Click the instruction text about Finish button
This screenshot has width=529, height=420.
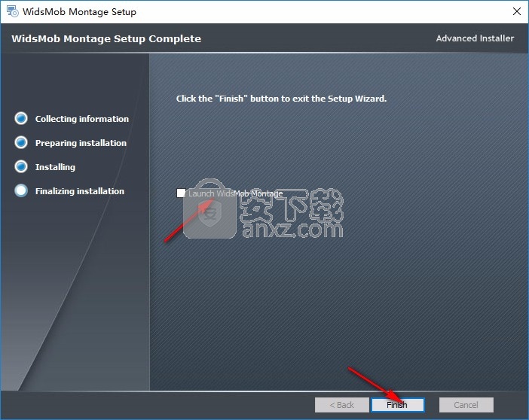(281, 99)
